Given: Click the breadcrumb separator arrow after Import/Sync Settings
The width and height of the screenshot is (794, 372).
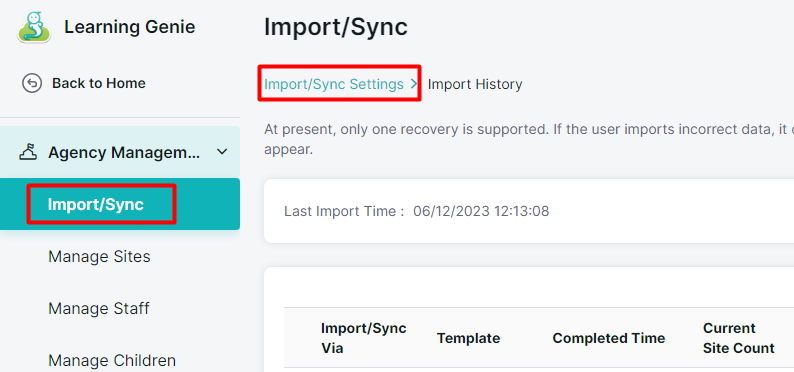Looking at the screenshot, I should click(414, 84).
